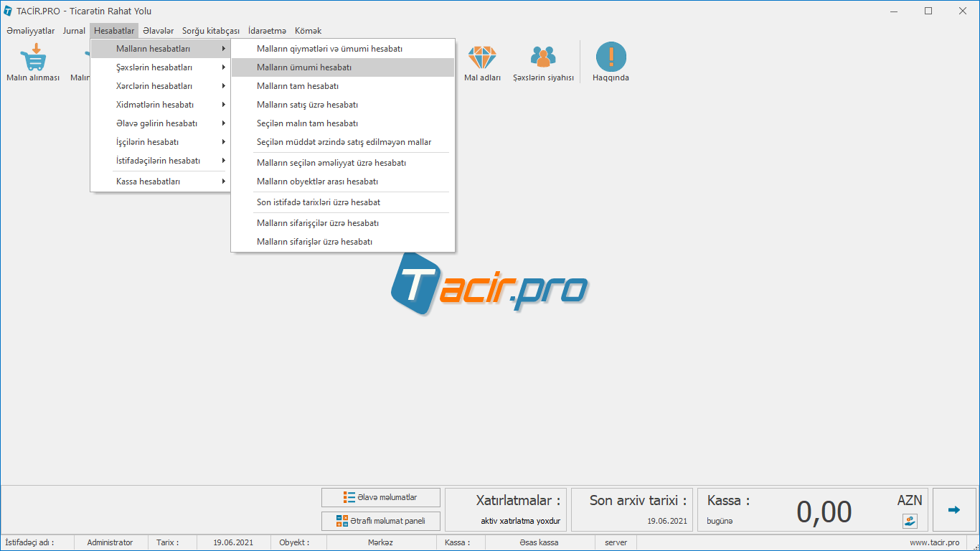The image size is (980, 551).
Task: Click the blue arrow button beside Kassa
Action: (953, 510)
